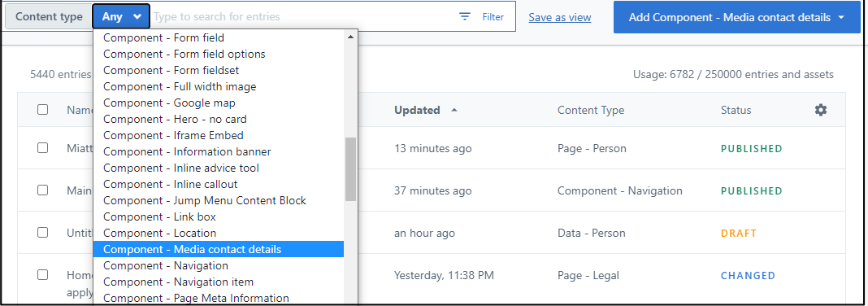The image size is (868, 306).
Task: Sort by Updated column header
Action: coord(417,110)
